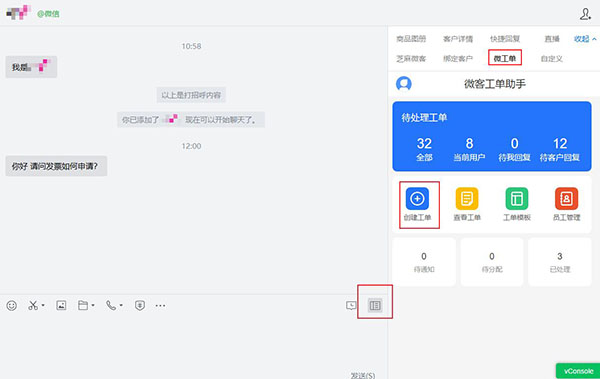The width and height of the screenshot is (600, 379).
Task: Expand the folder dropdown arrow
Action: [x=93, y=305]
